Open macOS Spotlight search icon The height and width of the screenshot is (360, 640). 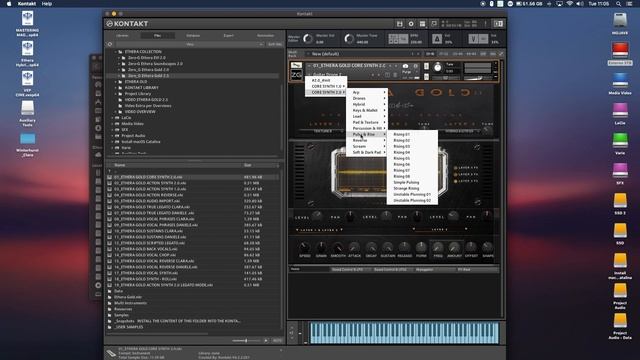pyautogui.click(x=618, y=4)
